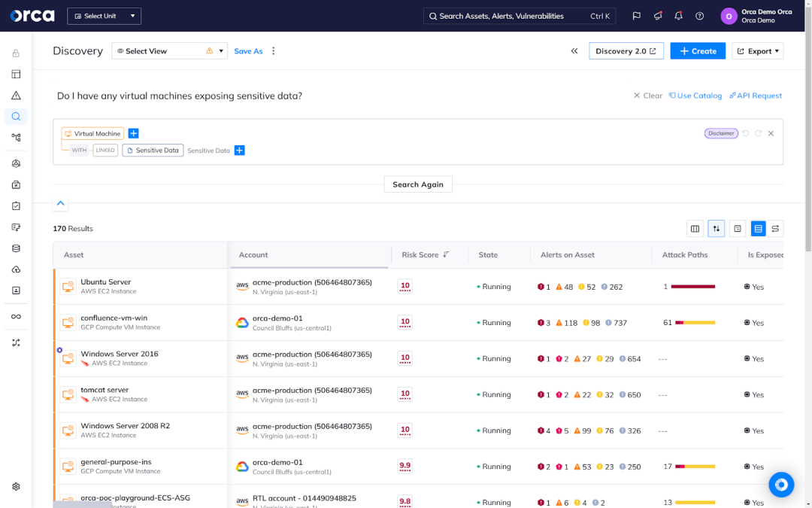This screenshot has height=508, width=812.
Task: Open the column chooser icon above table
Action: click(x=695, y=229)
